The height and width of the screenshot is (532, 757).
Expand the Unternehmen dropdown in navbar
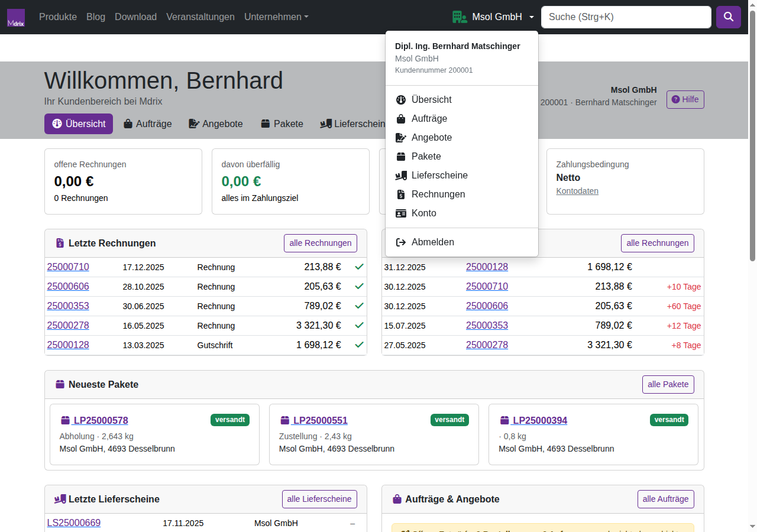(x=276, y=17)
